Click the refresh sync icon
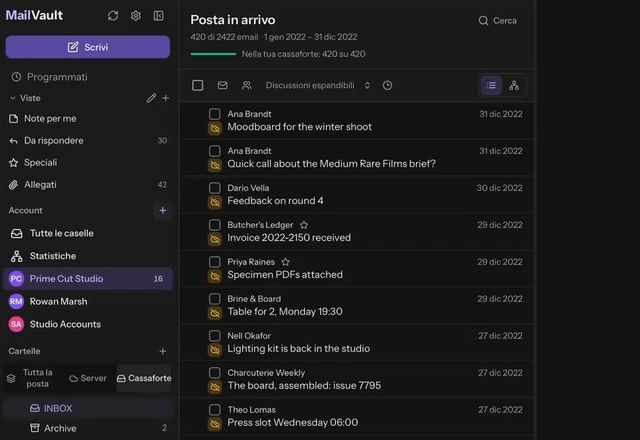The image size is (640, 440). pos(113,16)
